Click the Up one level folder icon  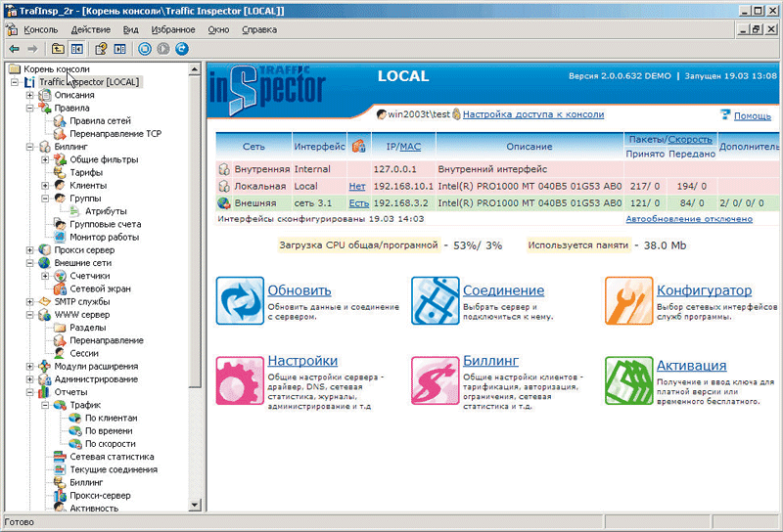[x=58, y=49]
